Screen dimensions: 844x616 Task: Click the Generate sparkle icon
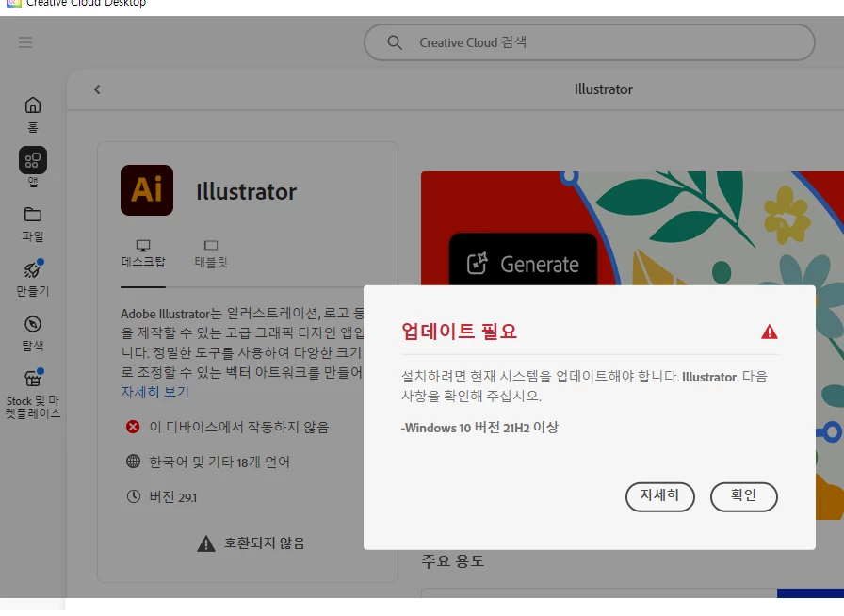(x=478, y=264)
